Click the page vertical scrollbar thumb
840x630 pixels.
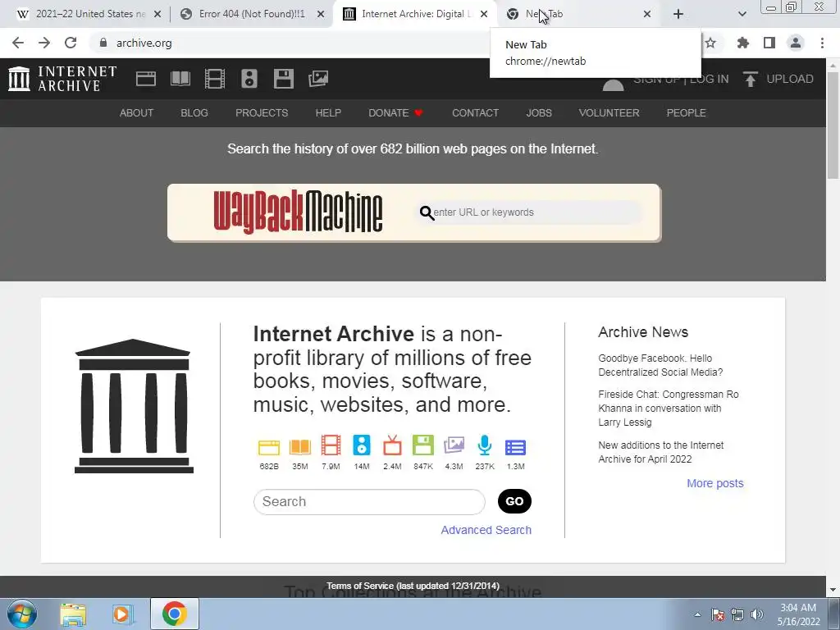click(833, 126)
